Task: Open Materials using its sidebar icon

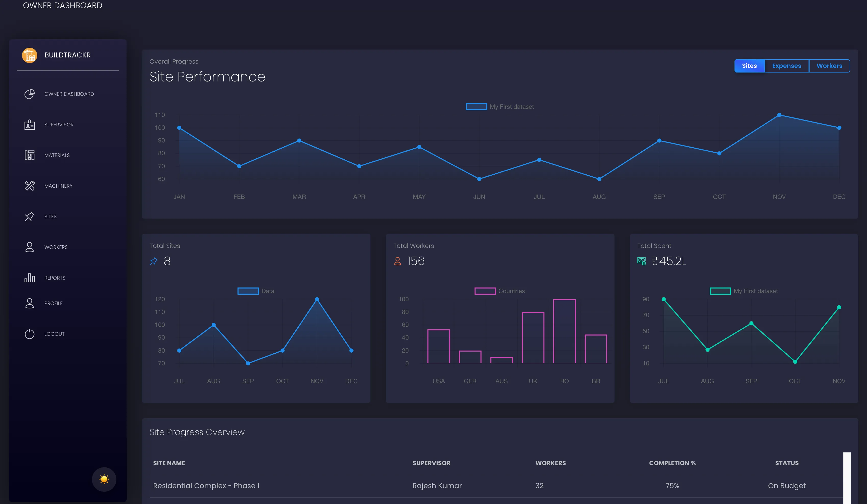Action: click(30, 155)
